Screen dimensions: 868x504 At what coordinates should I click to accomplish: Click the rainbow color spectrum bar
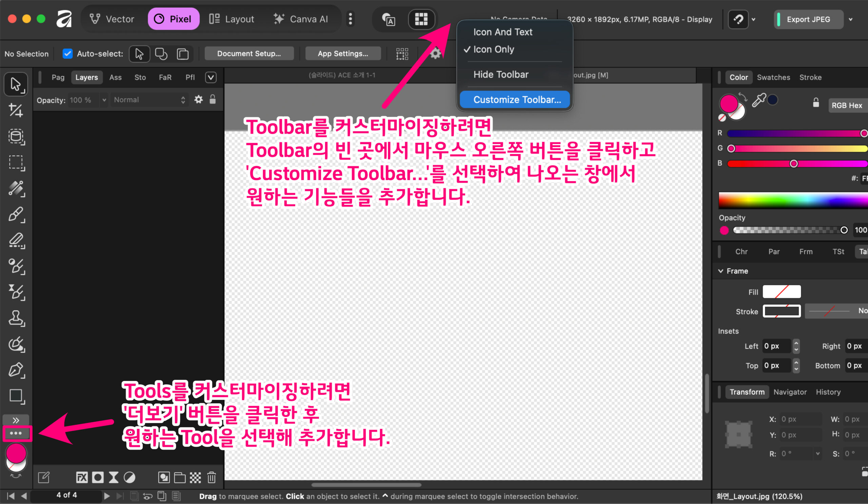792,200
